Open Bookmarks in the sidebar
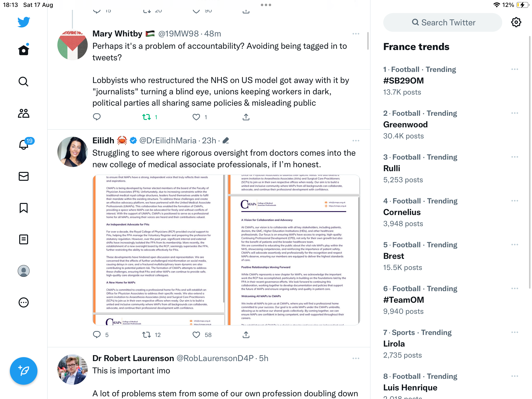 point(24,208)
